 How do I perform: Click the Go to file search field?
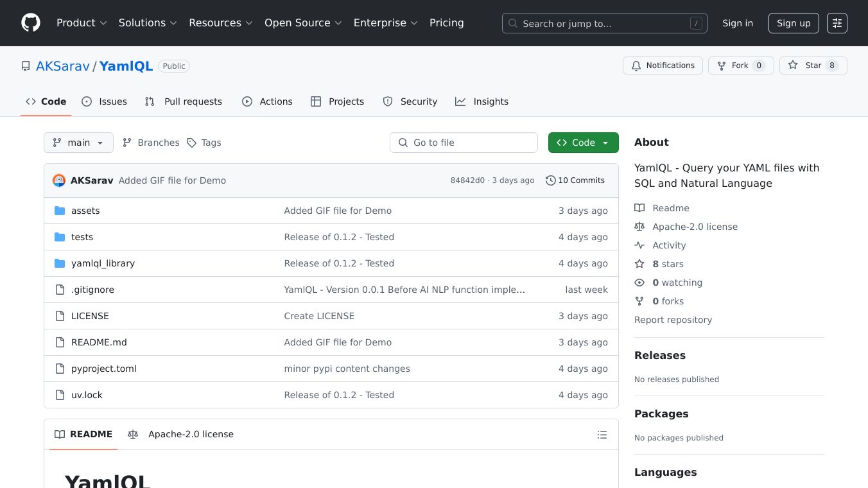[464, 143]
